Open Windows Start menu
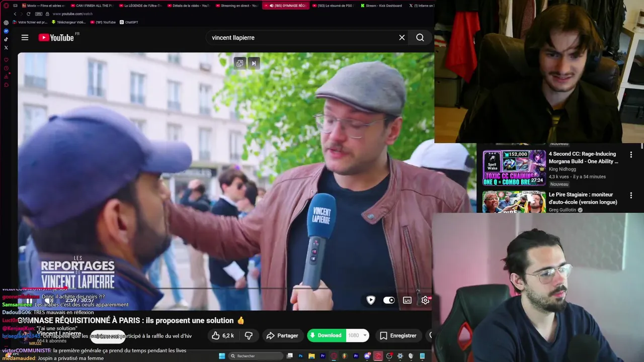 222,356
